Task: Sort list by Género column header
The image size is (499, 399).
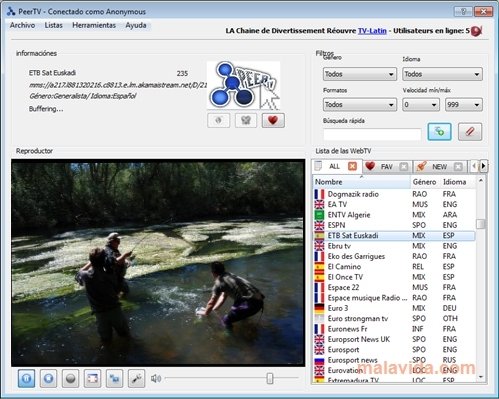Action: tap(424, 182)
